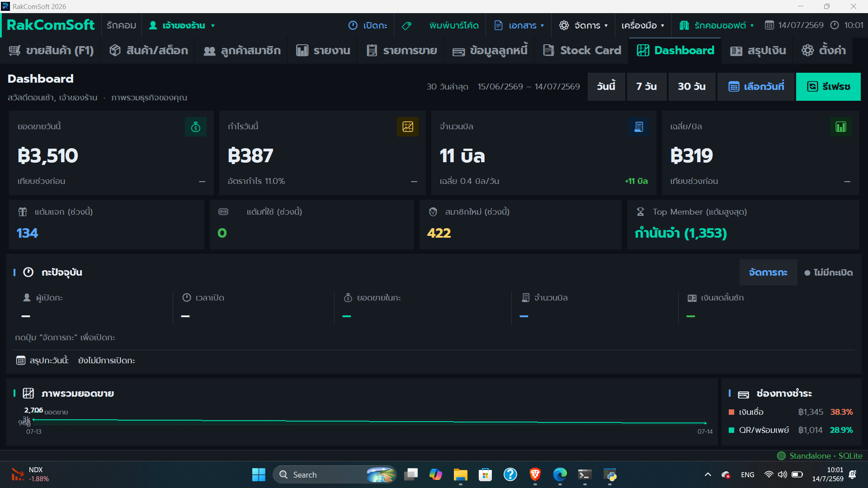Image resolution: width=868 pixels, height=488 pixels.
Task: Click เปิดกะ in top bar
Action: [x=368, y=25]
